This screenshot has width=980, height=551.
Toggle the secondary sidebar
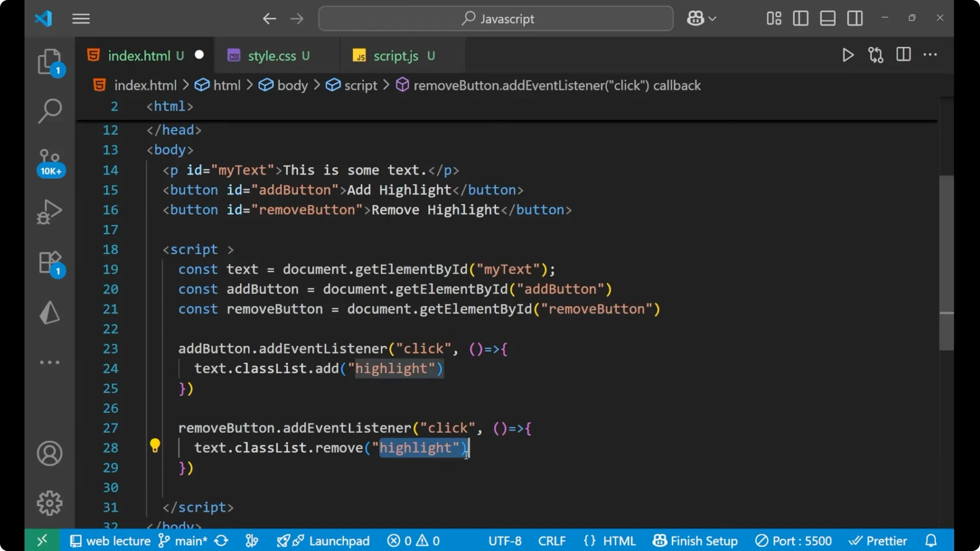855,18
